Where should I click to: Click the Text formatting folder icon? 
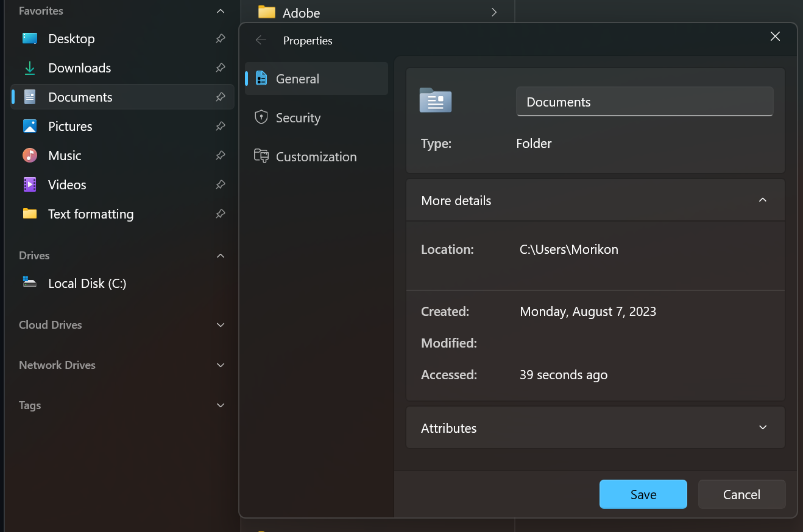click(29, 214)
